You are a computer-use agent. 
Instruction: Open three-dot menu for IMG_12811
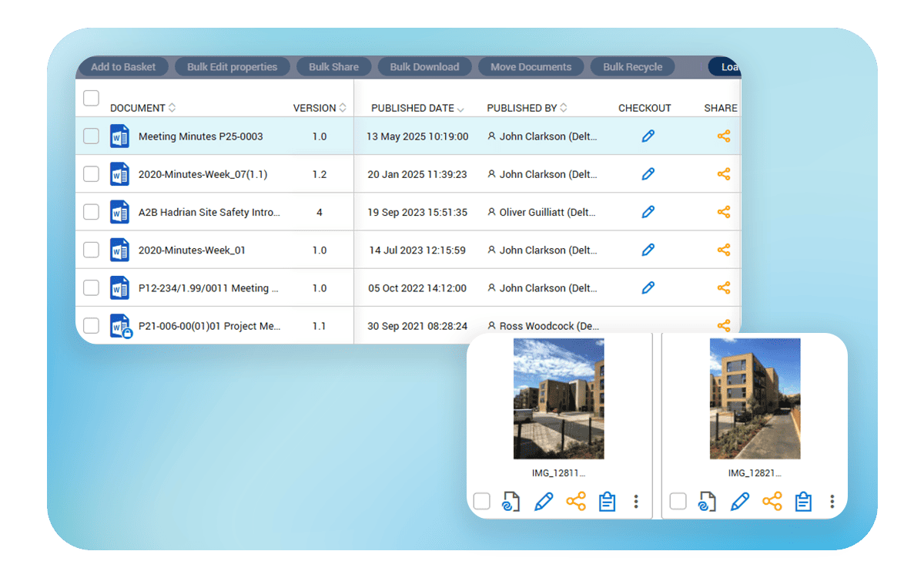(x=636, y=502)
